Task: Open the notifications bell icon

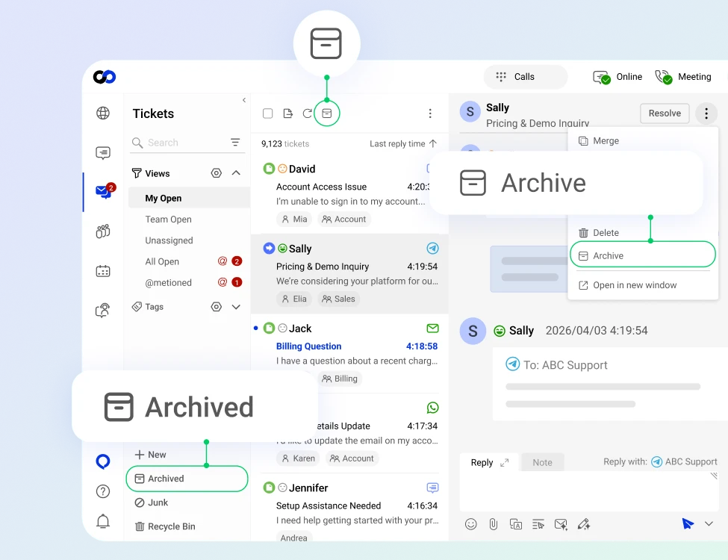Action: (102, 521)
